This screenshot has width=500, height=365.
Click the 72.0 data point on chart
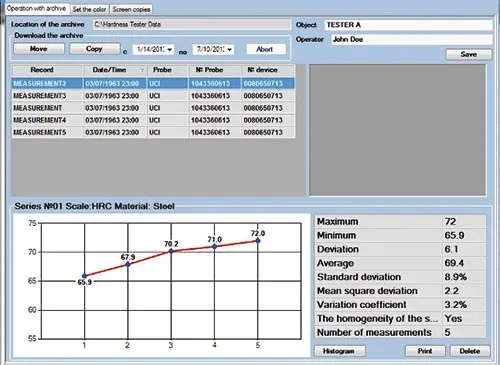click(258, 240)
